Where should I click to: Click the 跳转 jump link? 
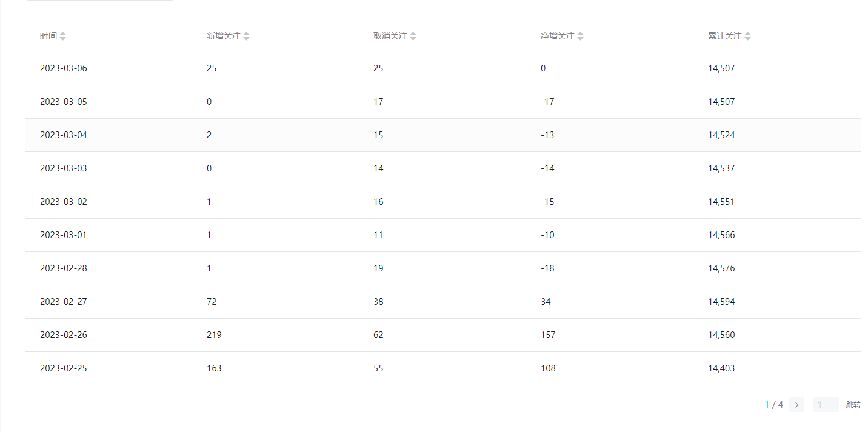(853, 405)
